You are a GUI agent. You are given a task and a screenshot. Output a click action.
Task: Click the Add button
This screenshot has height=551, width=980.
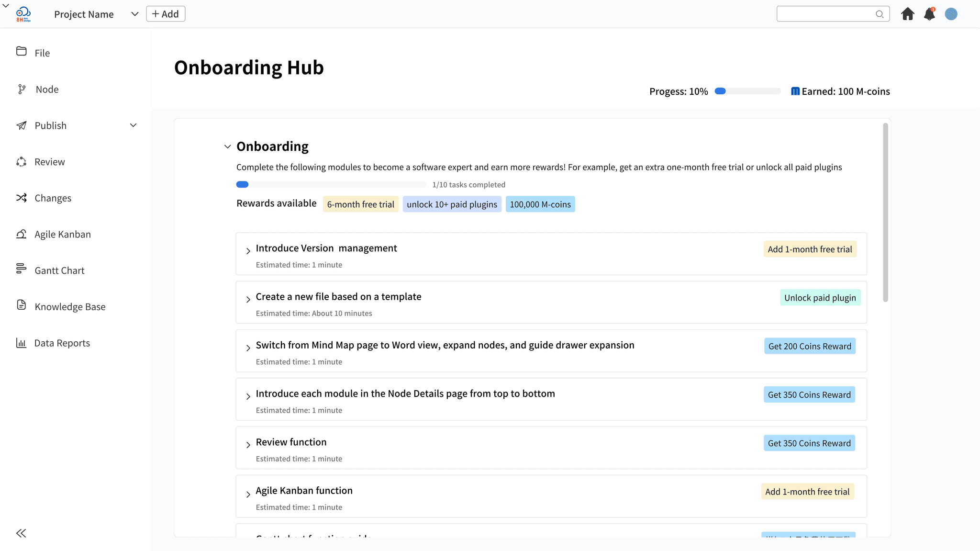166,14
